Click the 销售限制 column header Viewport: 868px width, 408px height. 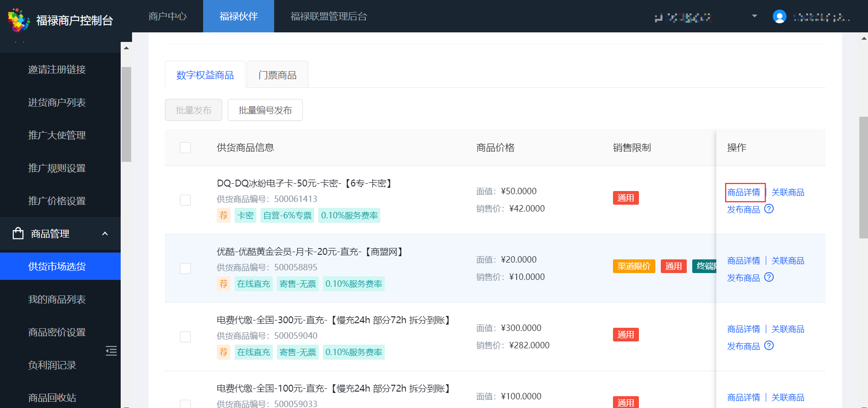tap(632, 147)
